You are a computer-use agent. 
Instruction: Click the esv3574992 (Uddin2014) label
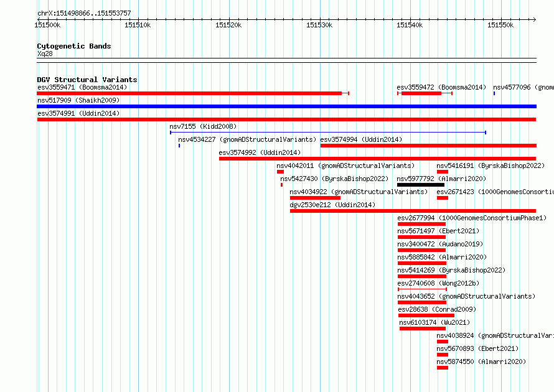(260, 152)
